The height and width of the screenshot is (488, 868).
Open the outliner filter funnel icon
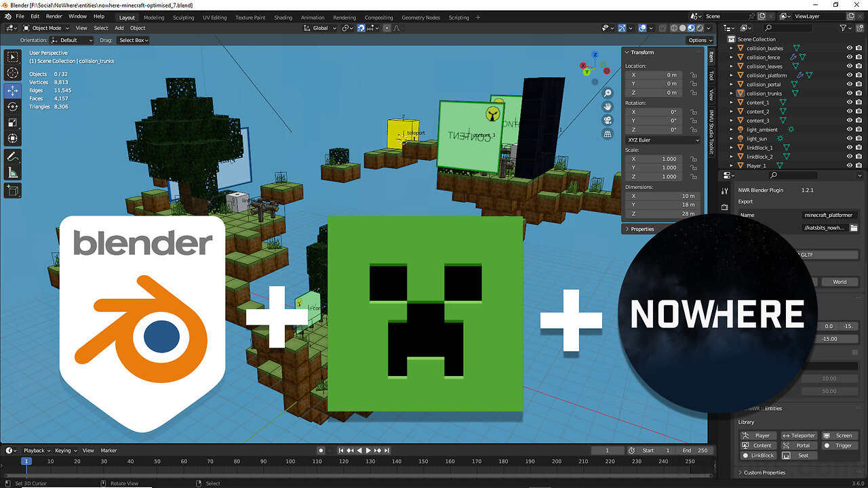click(x=843, y=28)
